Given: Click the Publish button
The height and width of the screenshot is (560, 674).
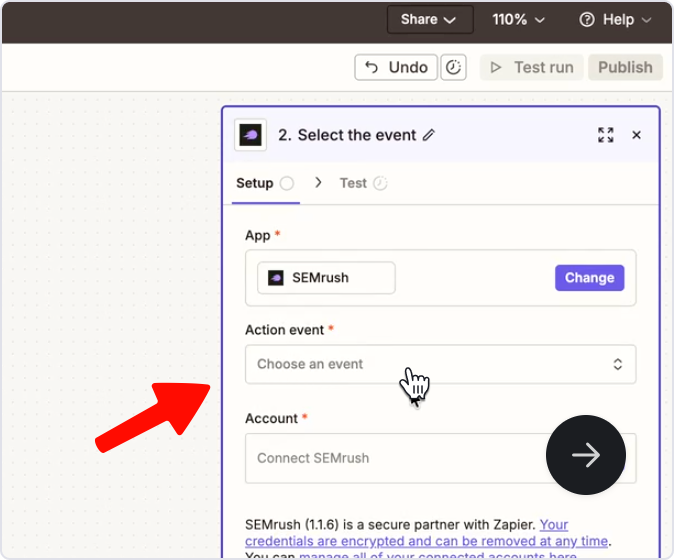Looking at the screenshot, I should pos(625,67).
